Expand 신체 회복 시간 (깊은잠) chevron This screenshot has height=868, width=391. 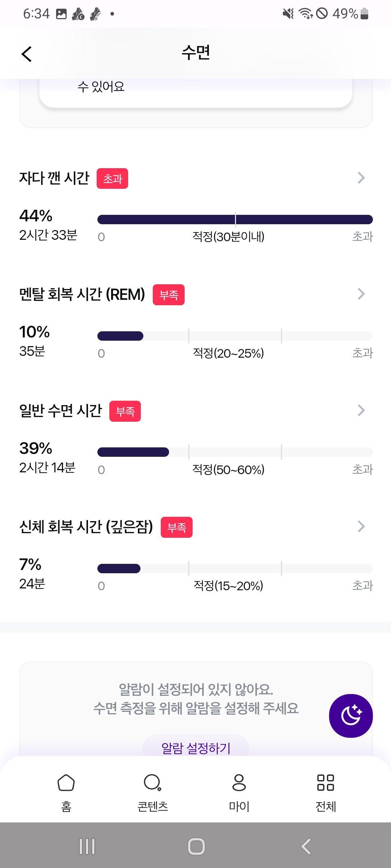pyautogui.click(x=361, y=527)
